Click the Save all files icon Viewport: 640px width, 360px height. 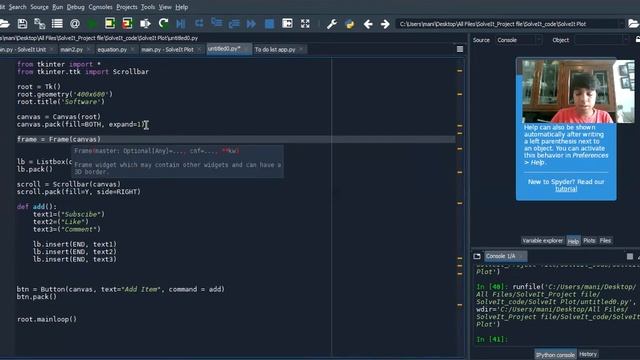coord(40,24)
